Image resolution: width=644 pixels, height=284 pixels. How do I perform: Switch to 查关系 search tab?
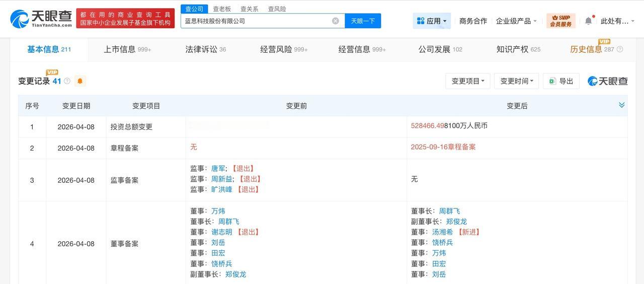click(x=250, y=9)
